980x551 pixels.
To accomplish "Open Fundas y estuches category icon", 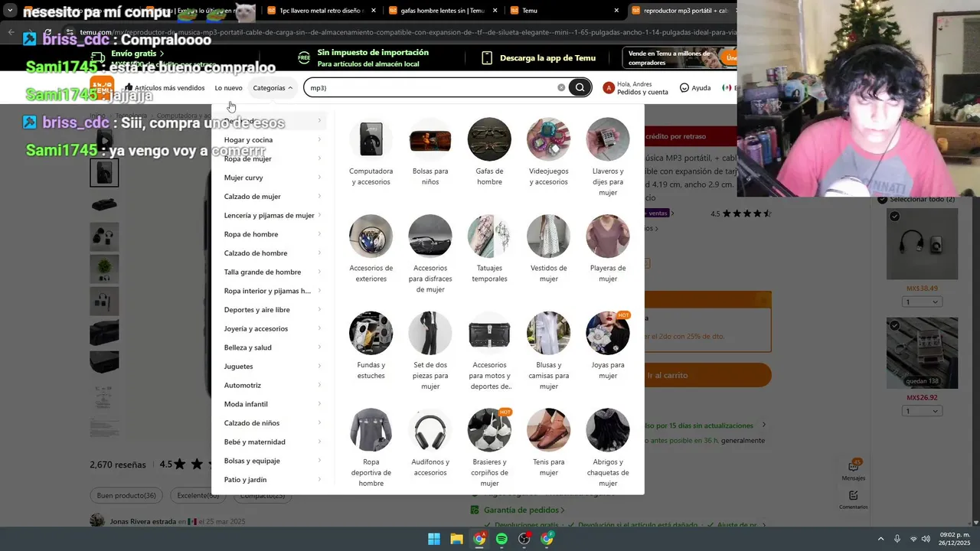I will click(371, 333).
